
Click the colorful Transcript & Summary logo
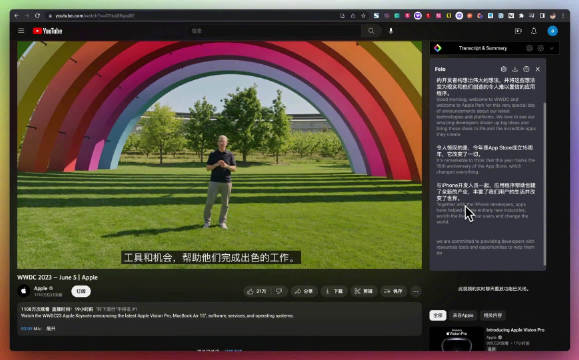pyautogui.click(x=438, y=48)
